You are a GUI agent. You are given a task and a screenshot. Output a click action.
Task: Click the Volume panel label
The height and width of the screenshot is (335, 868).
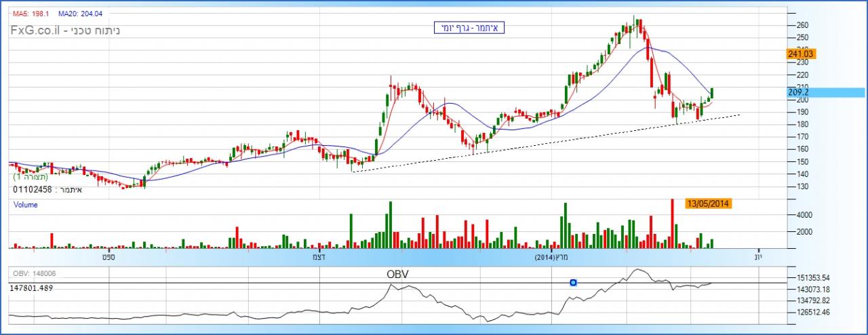pos(26,205)
